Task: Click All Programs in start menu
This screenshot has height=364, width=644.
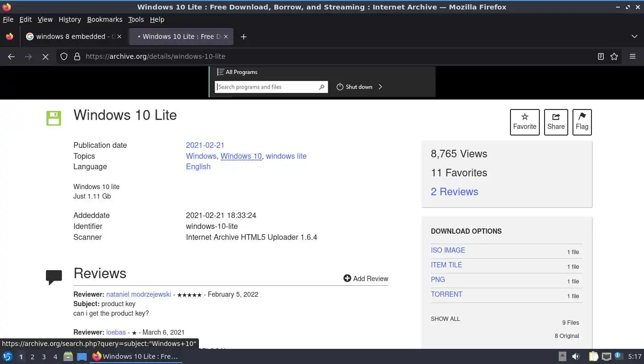Action: point(237,72)
